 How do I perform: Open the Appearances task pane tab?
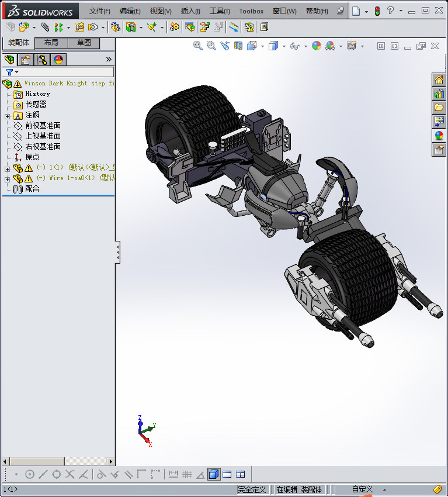click(439, 136)
